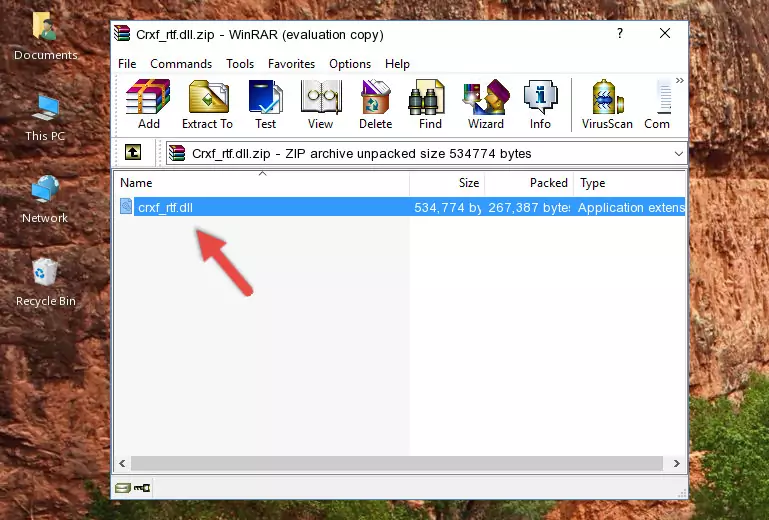Click the 267,387 packed value
Screen dimensions: 769x520
click(x=529, y=208)
